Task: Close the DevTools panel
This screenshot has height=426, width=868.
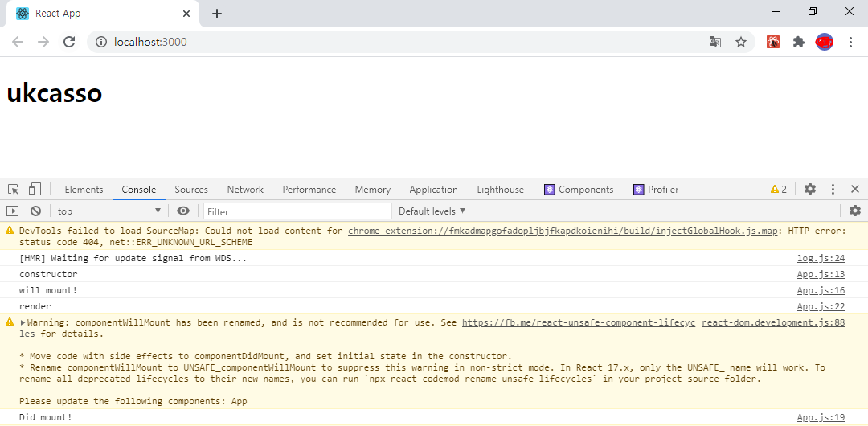Action: (854, 189)
